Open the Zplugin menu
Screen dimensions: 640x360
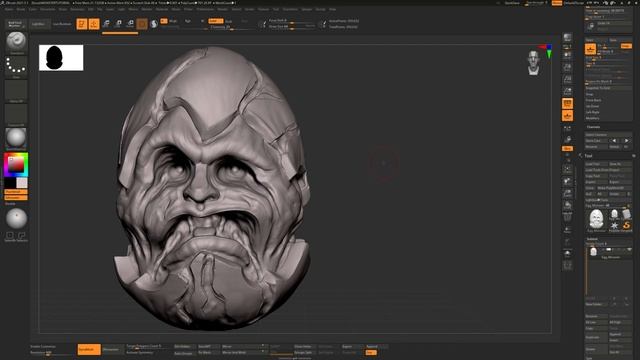(x=307, y=9)
